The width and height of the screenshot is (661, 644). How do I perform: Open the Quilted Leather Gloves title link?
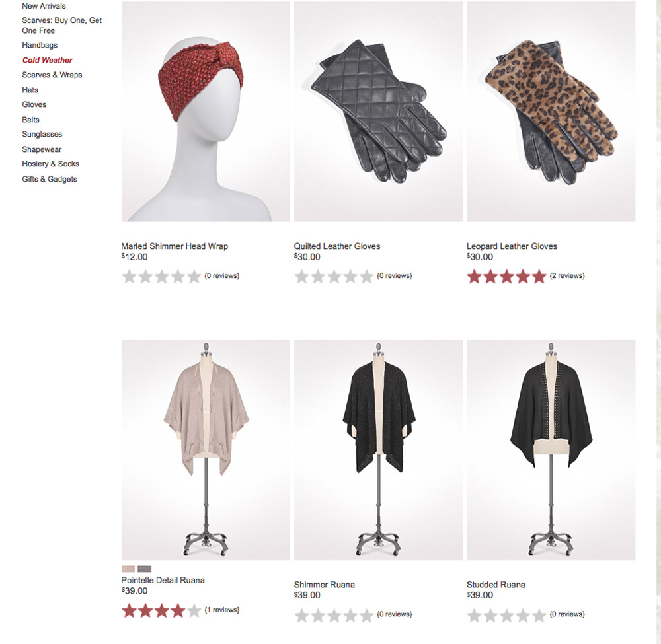[x=337, y=246]
